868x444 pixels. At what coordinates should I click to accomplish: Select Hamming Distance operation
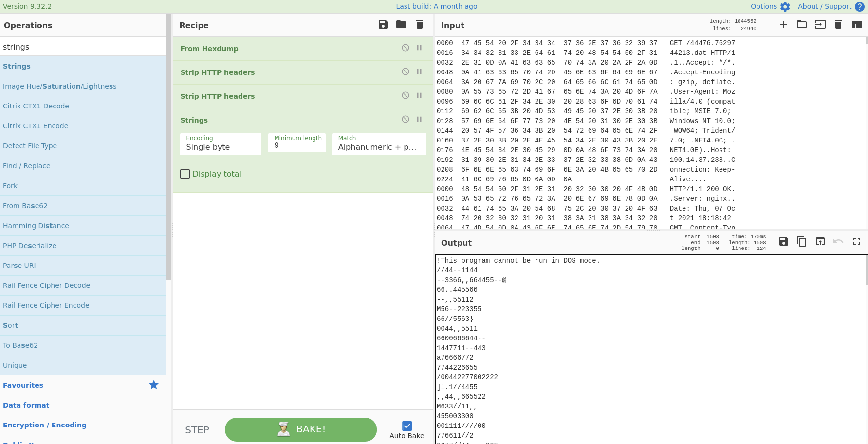coord(83,226)
